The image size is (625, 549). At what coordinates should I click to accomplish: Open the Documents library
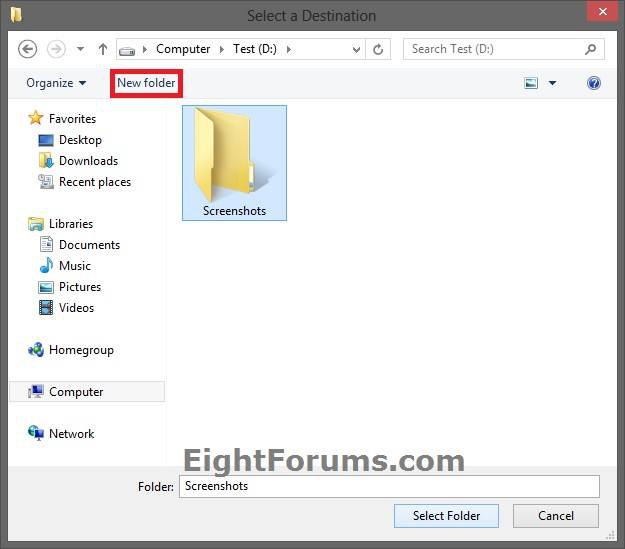coord(89,245)
